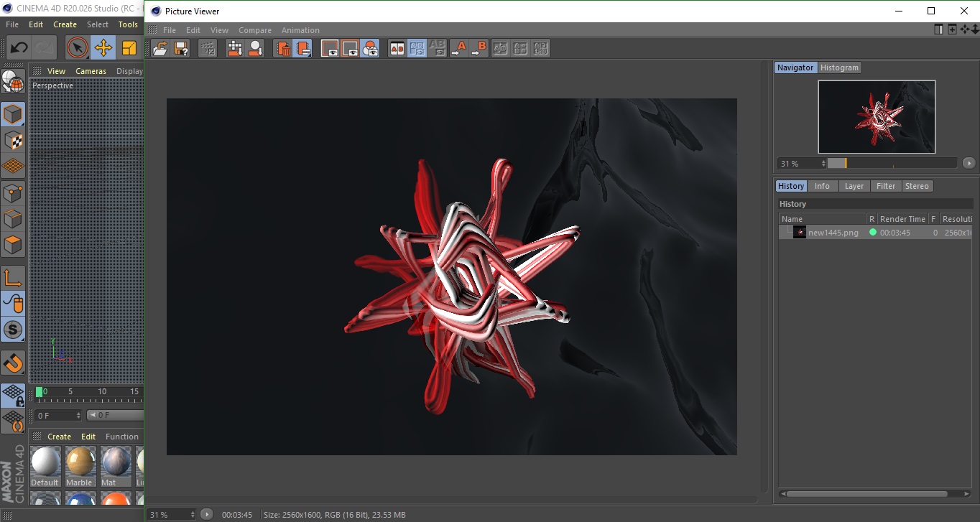Click the Navigator zoom slider bar
The width and height of the screenshot is (980, 522).
[892, 164]
